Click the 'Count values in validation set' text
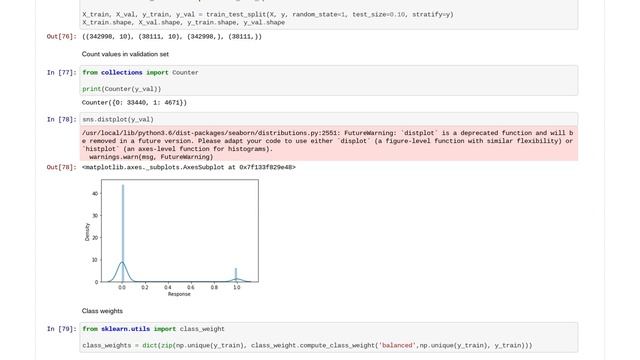 125,54
